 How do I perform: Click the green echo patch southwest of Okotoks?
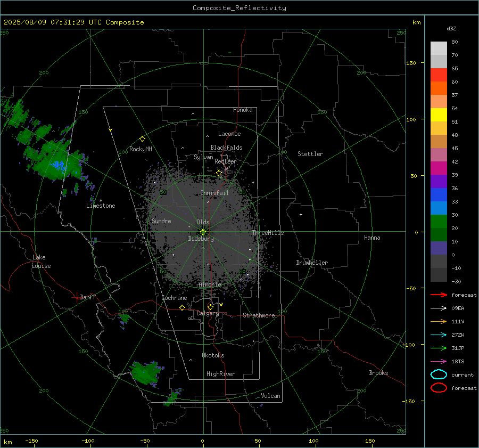(146, 372)
